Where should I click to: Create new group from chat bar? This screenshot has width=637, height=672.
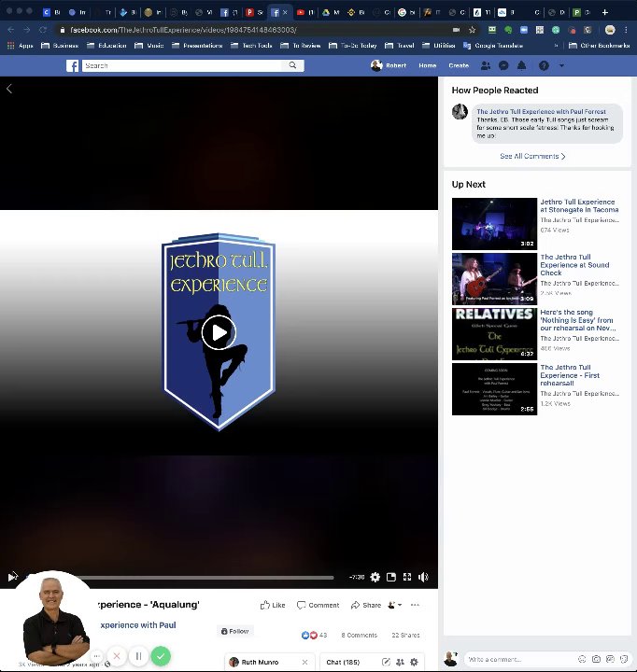pyautogui.click(x=400, y=662)
